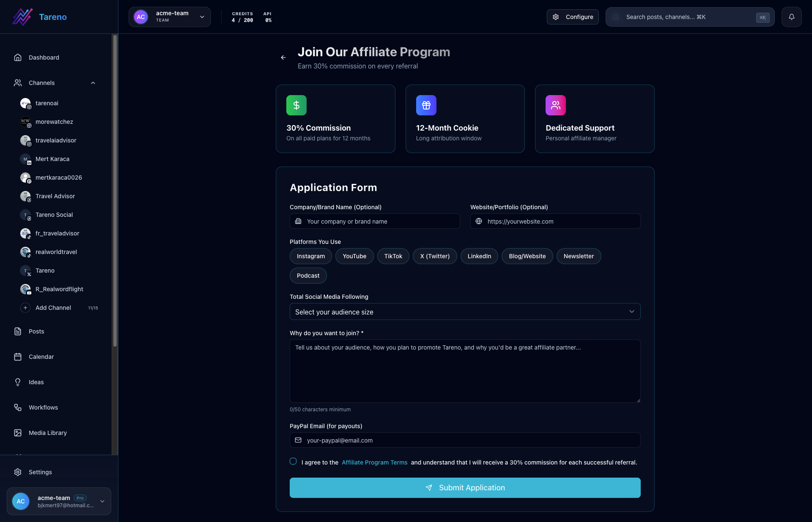Open the audience size dropdown
This screenshot has width=812, height=522.
[465, 312]
